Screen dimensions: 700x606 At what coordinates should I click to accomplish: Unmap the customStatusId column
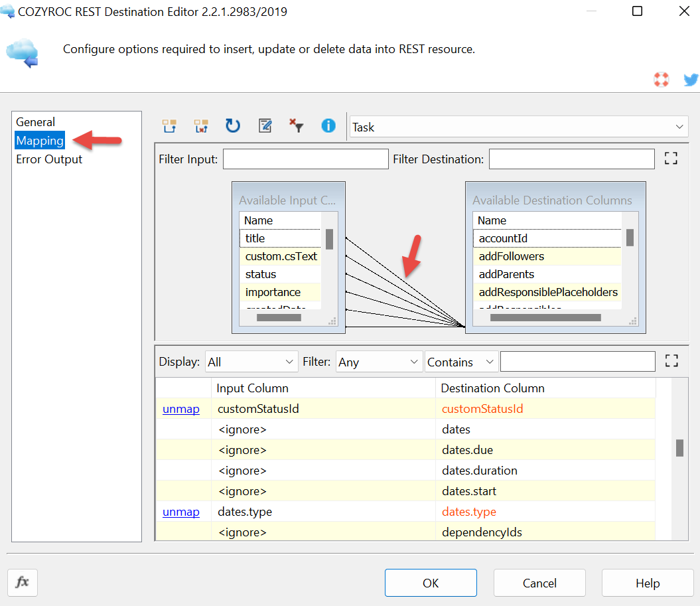[181, 409]
